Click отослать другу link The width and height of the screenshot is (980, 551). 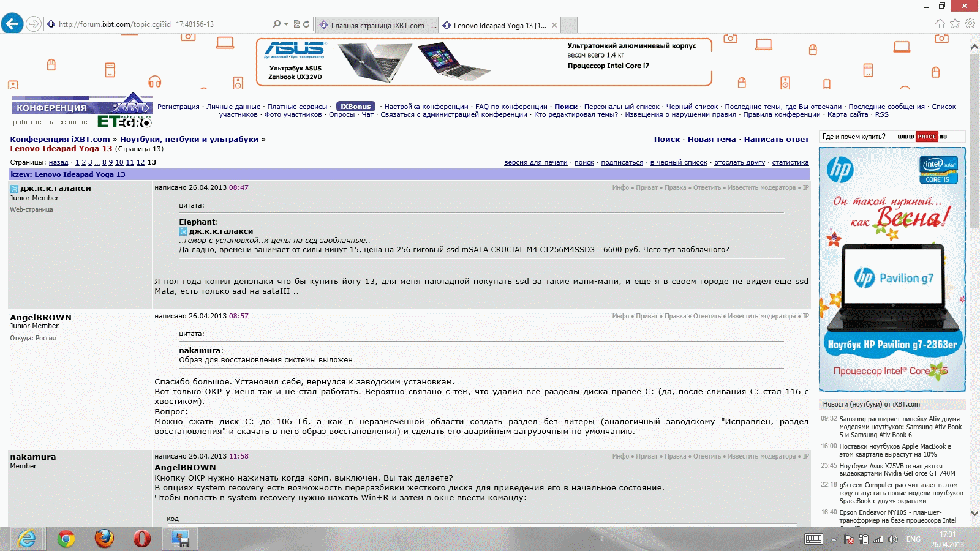(739, 162)
